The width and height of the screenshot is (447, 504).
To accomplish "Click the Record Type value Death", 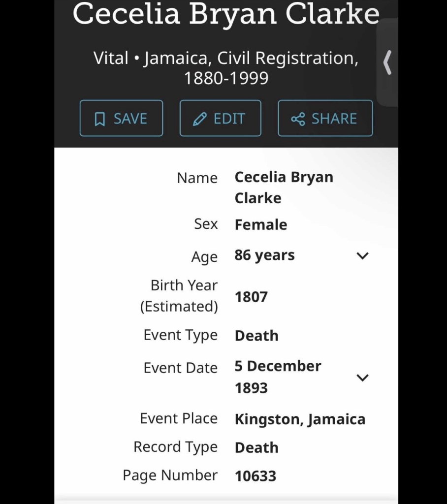I will (x=256, y=447).
